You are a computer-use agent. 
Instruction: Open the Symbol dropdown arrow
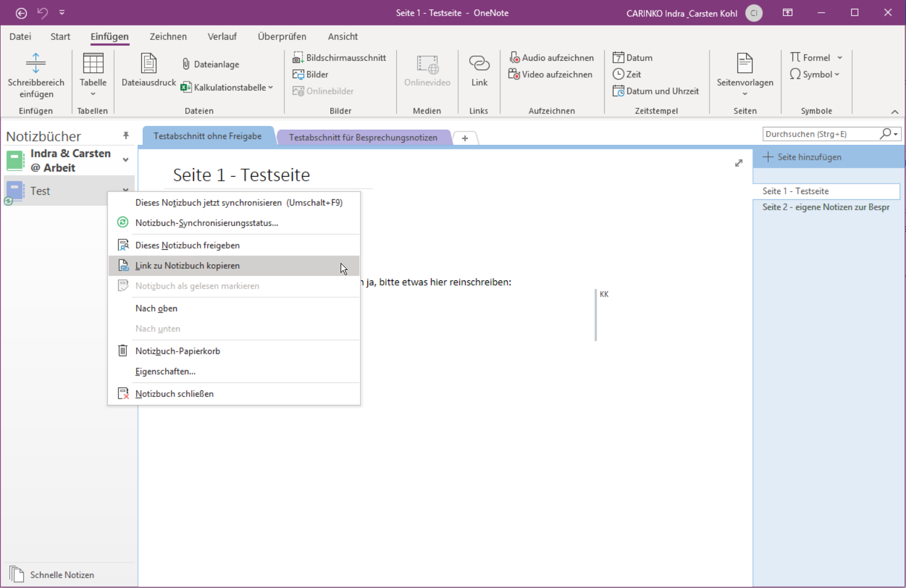tap(836, 74)
